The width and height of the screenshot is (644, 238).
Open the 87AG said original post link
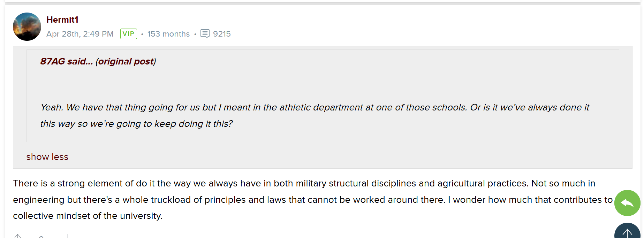click(98, 61)
